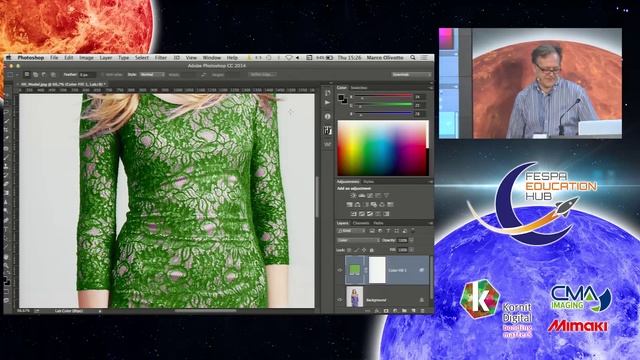Image resolution: width=640 pixels, height=360 pixels.
Task: Add a Hue/Saturation adjustment
Action: pyautogui.click(x=349, y=204)
